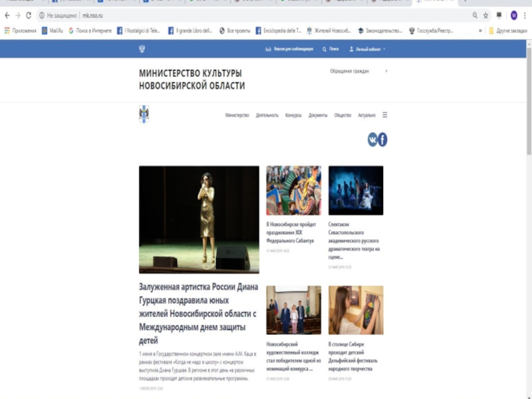532x399 pixels.
Task: Open the Конкурсы menu item
Action: click(293, 115)
